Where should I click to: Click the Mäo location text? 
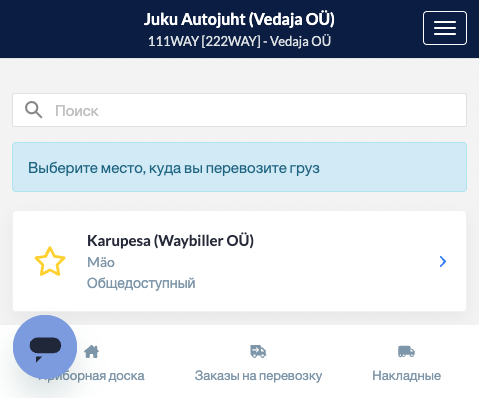101,262
